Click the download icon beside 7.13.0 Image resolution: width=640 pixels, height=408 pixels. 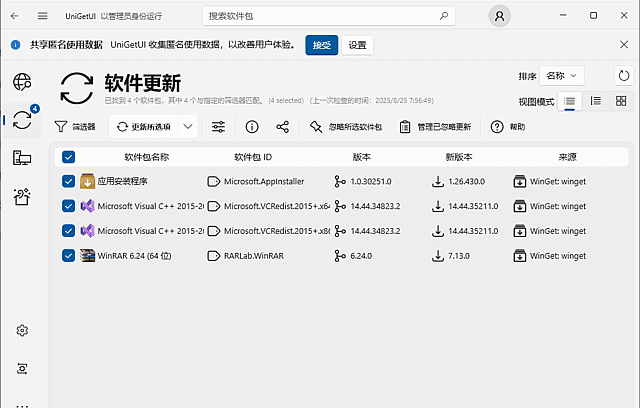pos(438,256)
